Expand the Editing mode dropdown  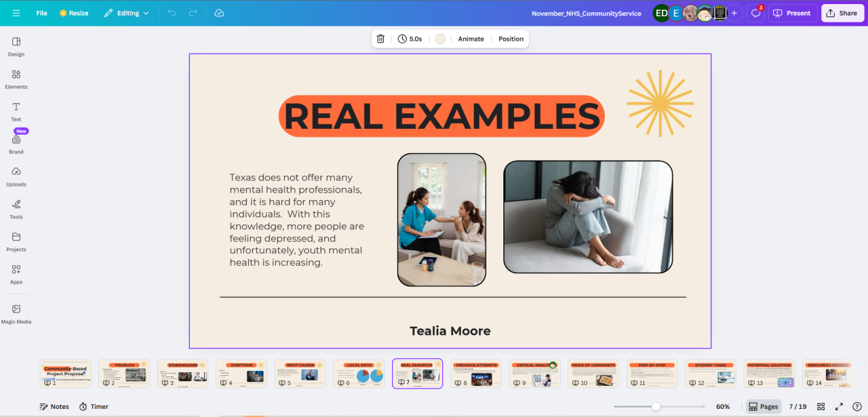(126, 13)
